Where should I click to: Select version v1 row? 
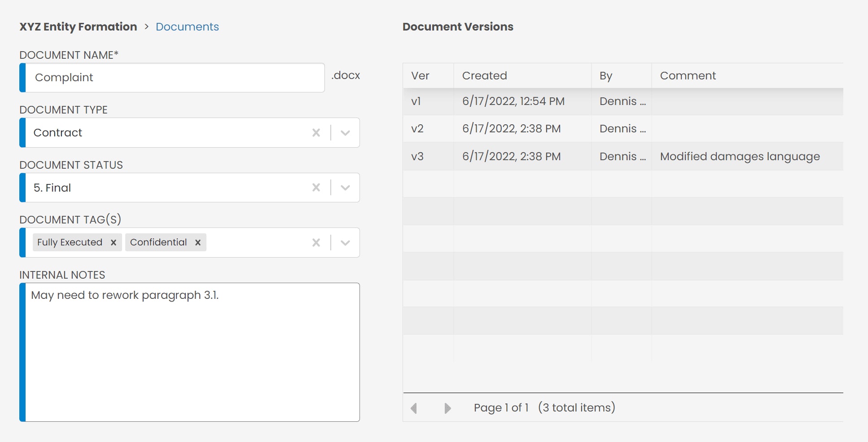623,101
